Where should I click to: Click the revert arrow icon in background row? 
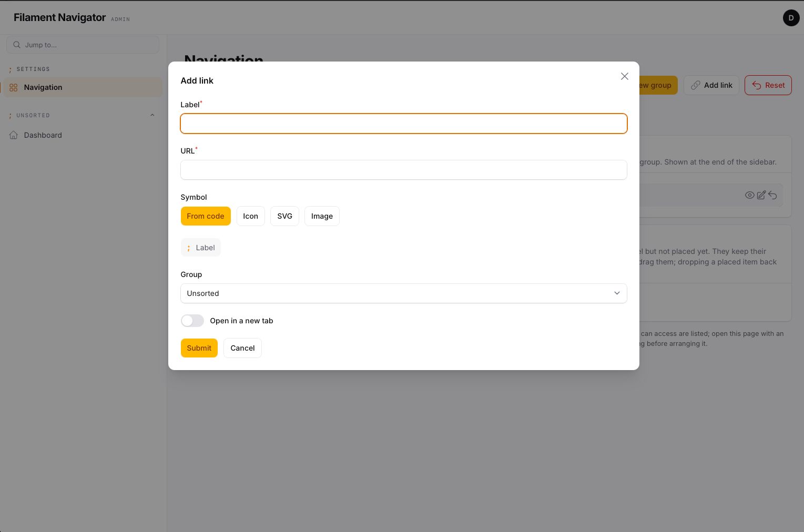pyautogui.click(x=772, y=195)
